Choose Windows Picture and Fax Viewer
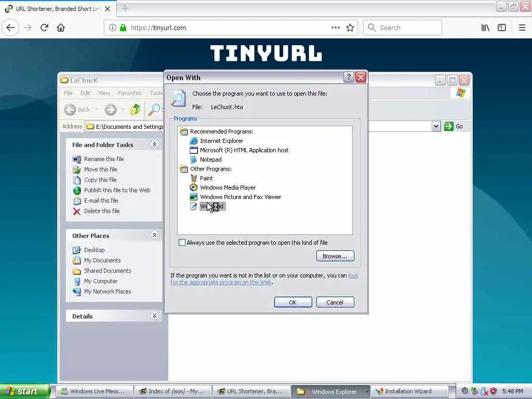Screen dimensions: 532x399 [x=241, y=197]
